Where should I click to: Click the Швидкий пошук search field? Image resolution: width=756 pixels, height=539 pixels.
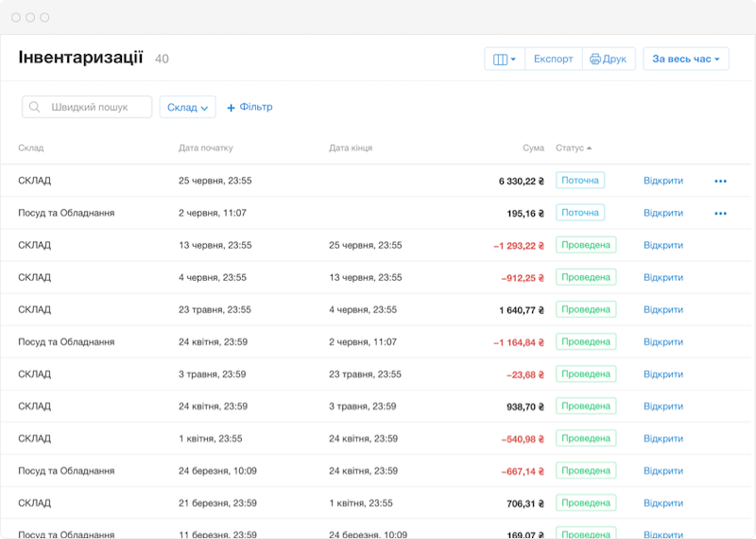tap(87, 107)
